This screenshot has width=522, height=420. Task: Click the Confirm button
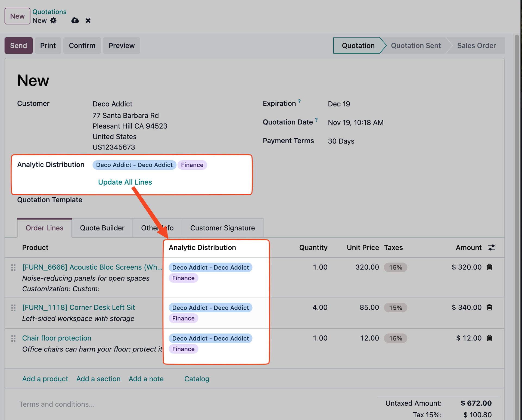tap(82, 45)
